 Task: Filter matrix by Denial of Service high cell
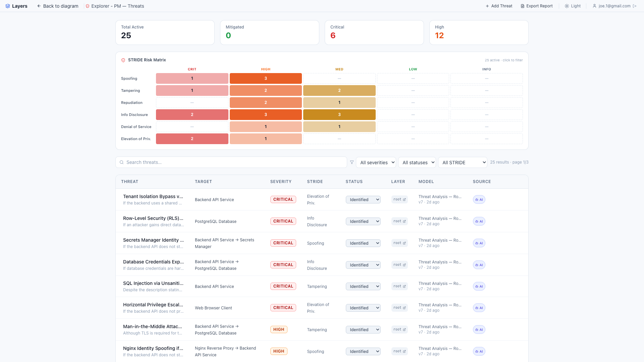(x=266, y=127)
